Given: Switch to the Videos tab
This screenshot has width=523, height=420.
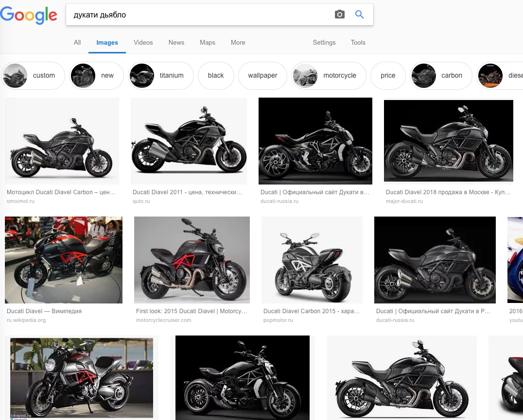Looking at the screenshot, I should tap(143, 43).
